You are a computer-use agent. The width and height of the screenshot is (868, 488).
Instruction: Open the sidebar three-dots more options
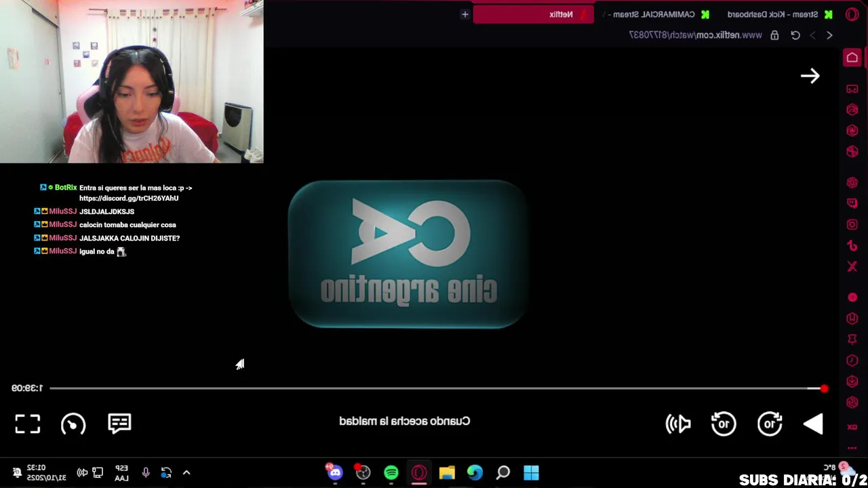pos(852,447)
